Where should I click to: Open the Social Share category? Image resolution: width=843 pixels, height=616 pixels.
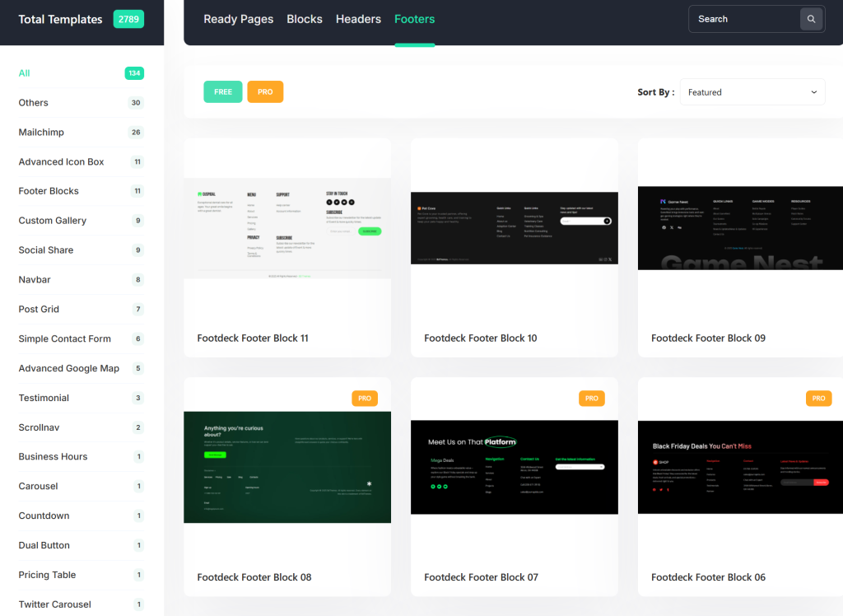(x=81, y=250)
